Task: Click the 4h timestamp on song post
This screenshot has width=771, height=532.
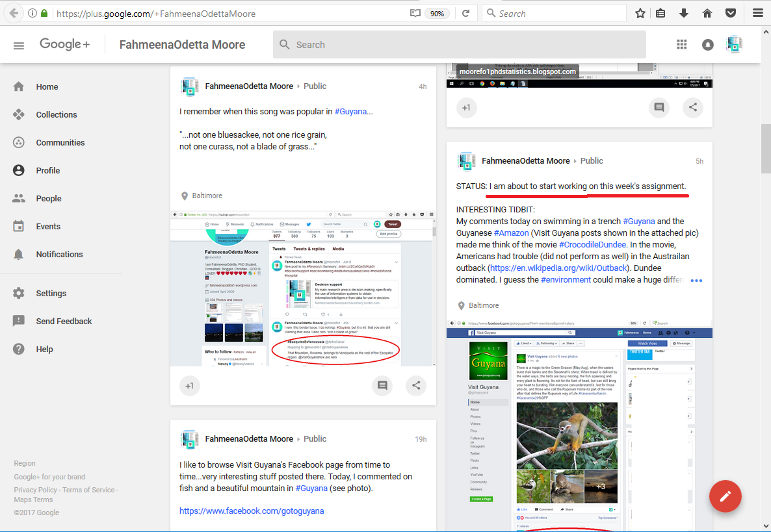Action: pyautogui.click(x=423, y=86)
